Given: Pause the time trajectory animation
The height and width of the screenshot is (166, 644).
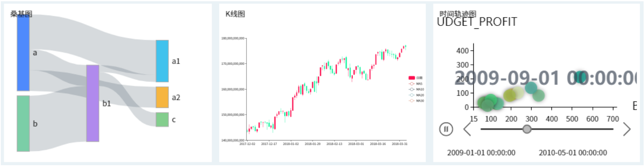Looking at the screenshot, I should click(446, 129).
